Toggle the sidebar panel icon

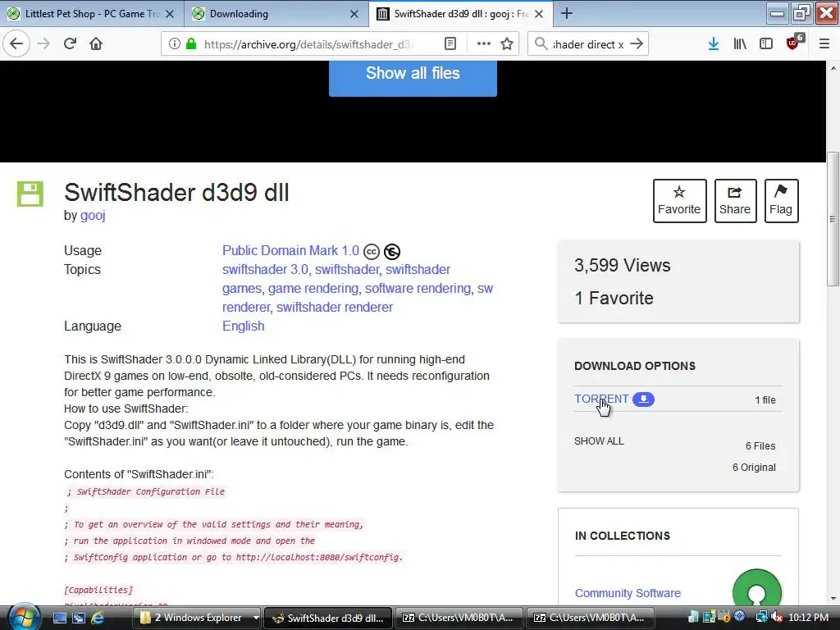[766, 44]
